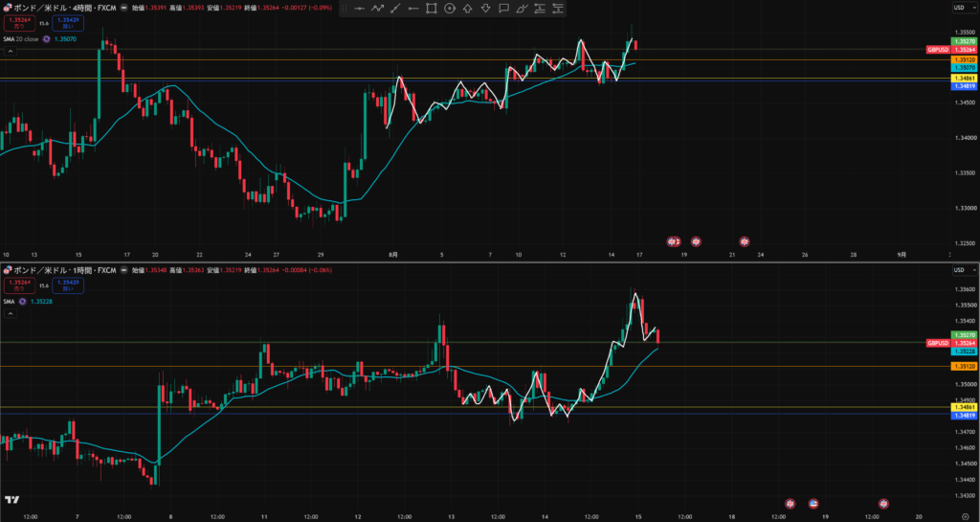The height and width of the screenshot is (522, 980).
Task: Select the arrow-up marker tool
Action: 467,8
